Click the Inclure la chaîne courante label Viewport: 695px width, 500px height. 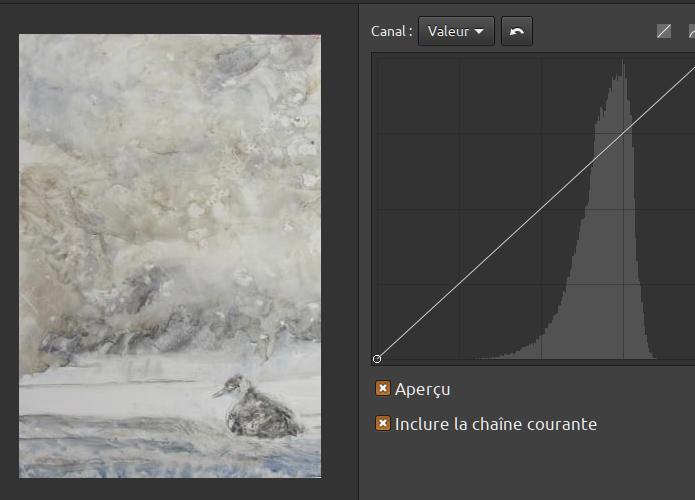click(x=496, y=424)
